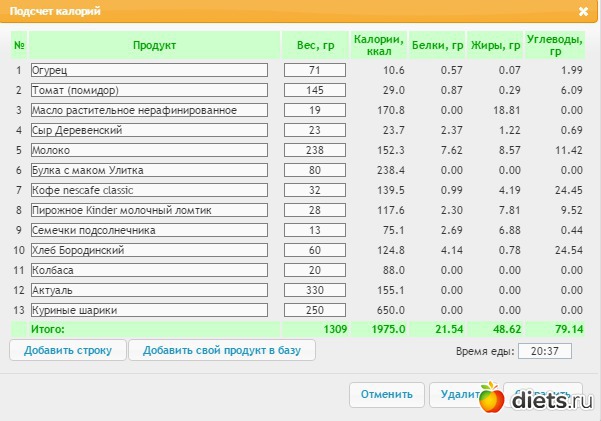Click the Удалить button
The width and height of the screenshot is (601, 421).
click(458, 394)
